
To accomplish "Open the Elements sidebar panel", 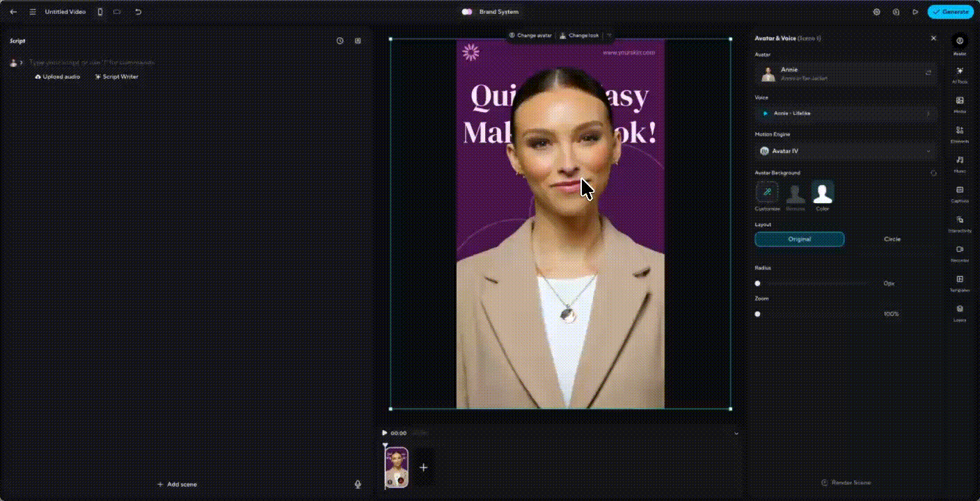I will tap(960, 134).
